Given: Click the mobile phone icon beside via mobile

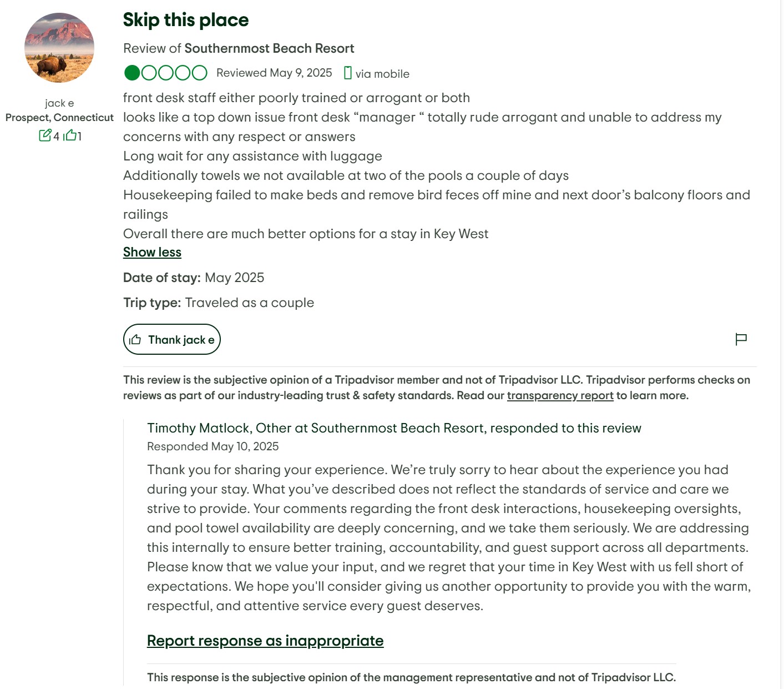Looking at the screenshot, I should click(348, 73).
